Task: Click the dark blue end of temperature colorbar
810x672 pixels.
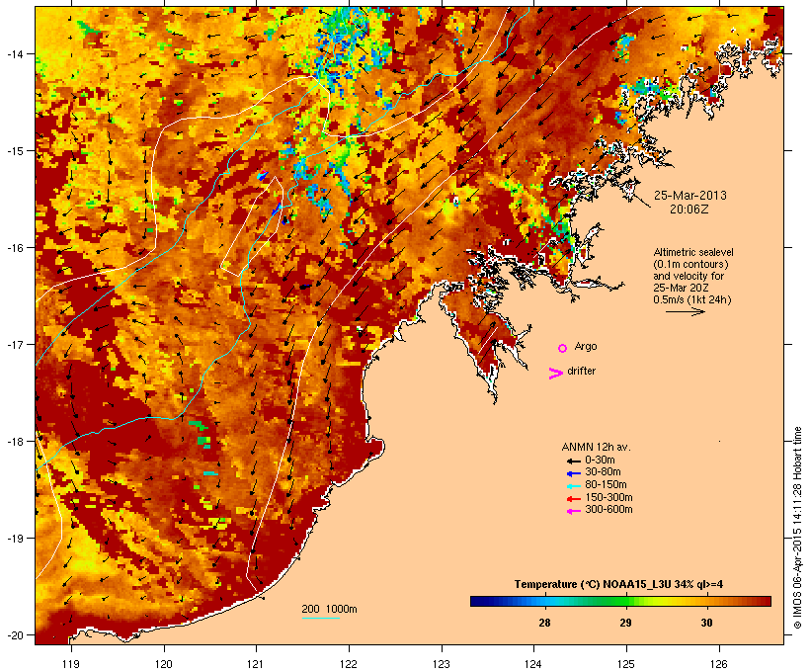Action: (478, 601)
